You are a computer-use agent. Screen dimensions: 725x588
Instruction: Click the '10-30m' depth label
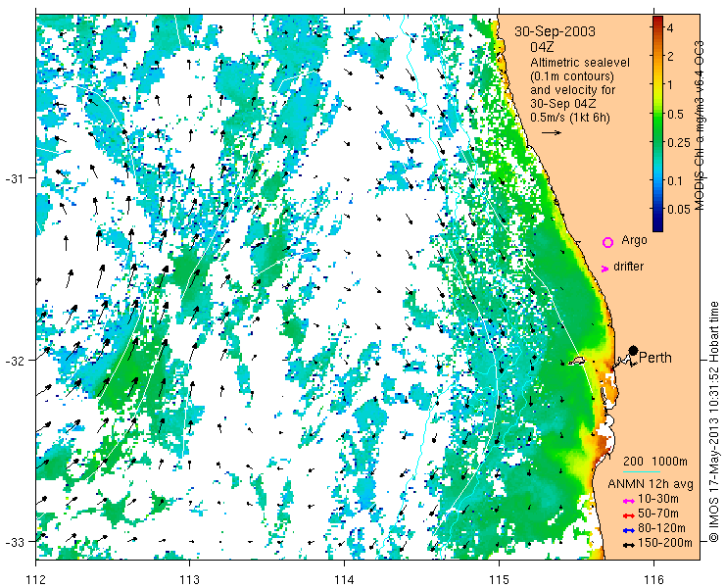(x=658, y=499)
